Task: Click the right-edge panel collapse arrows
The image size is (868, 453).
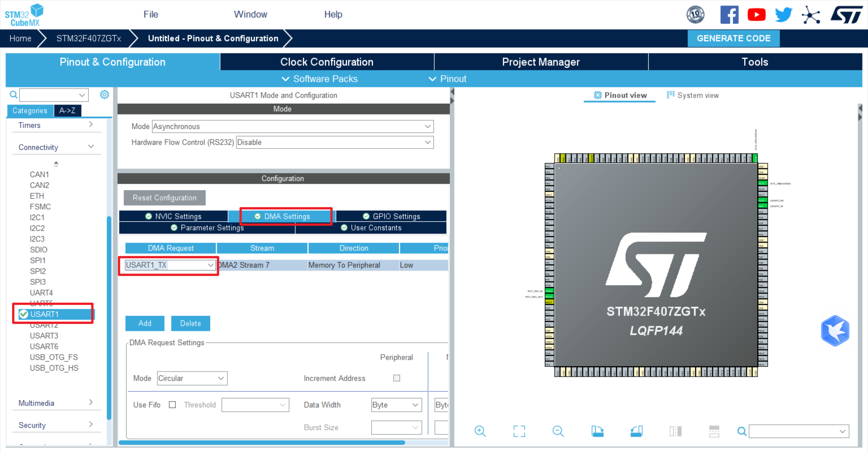Action: [x=860, y=112]
